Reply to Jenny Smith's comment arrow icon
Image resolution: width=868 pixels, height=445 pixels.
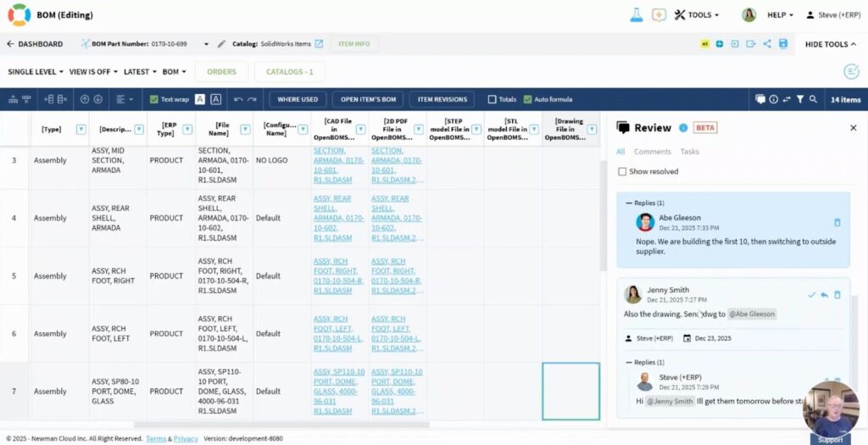point(824,295)
